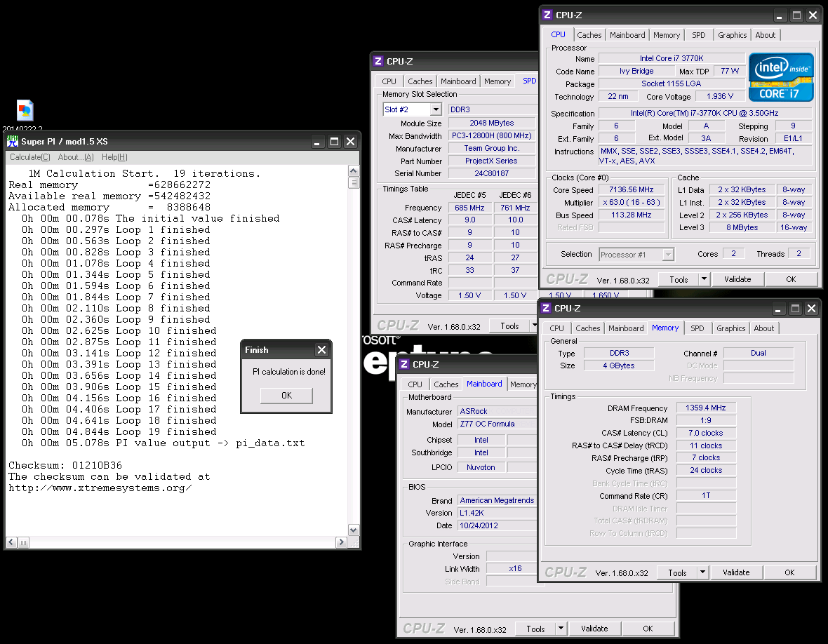Minimize the CPU-Z CPU tab window

779,15
